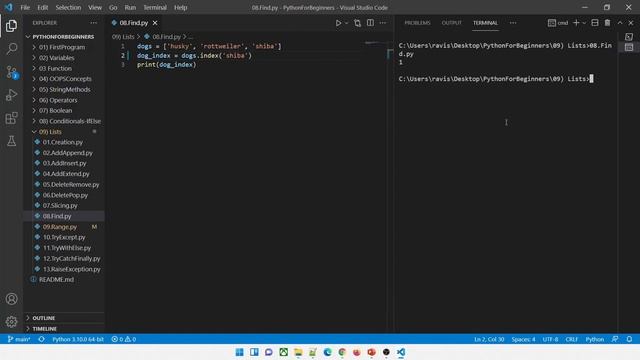Viewport: 640px width, 360px height.
Task: Click the cmd terminal profile label
Action: [558, 23]
